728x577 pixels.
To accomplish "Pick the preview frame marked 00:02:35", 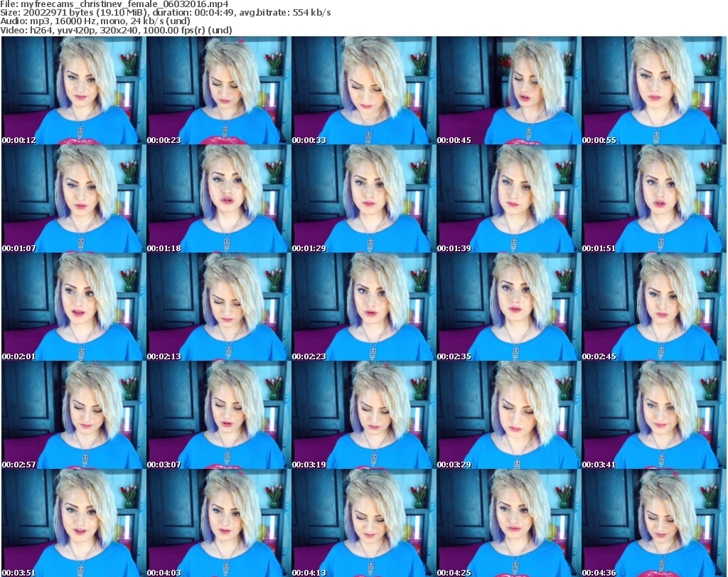I will pyautogui.click(x=508, y=307).
